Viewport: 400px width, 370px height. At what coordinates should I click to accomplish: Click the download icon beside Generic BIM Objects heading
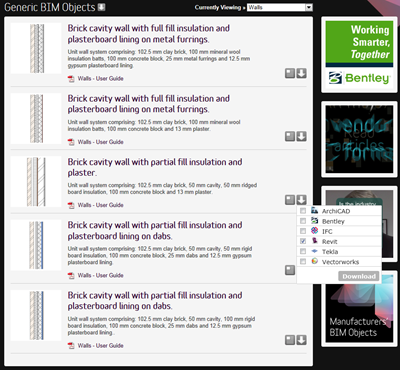101,7
